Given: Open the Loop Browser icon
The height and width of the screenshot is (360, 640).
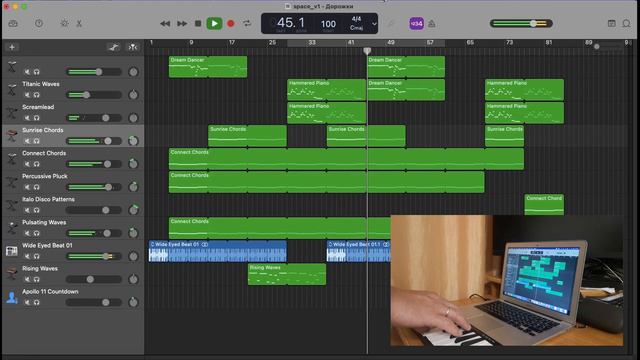Looking at the screenshot, I should [626, 24].
